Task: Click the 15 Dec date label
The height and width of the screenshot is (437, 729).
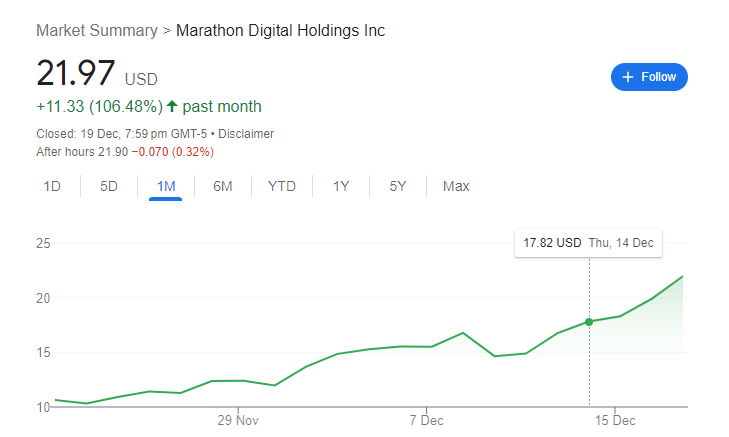Action: click(615, 421)
